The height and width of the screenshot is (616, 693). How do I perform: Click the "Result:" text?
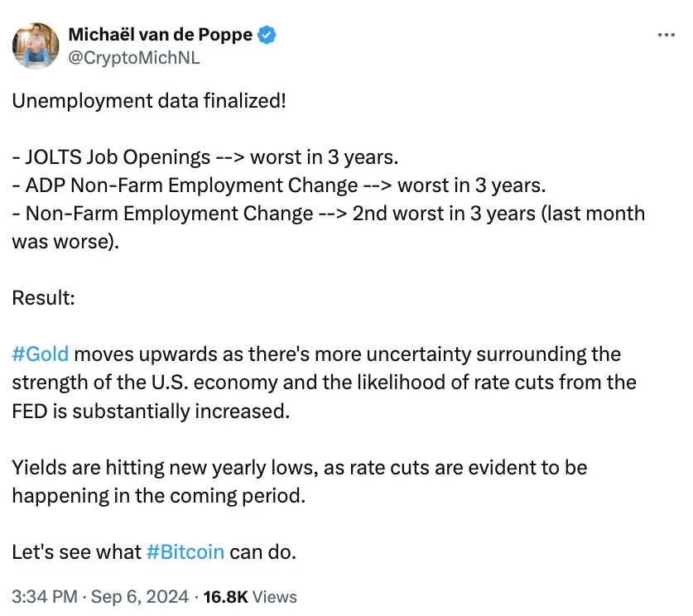coord(43,298)
